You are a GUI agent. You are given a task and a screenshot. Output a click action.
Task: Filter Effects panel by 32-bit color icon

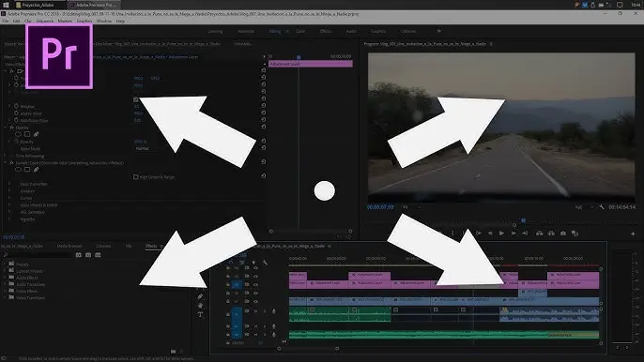[x=88, y=255]
